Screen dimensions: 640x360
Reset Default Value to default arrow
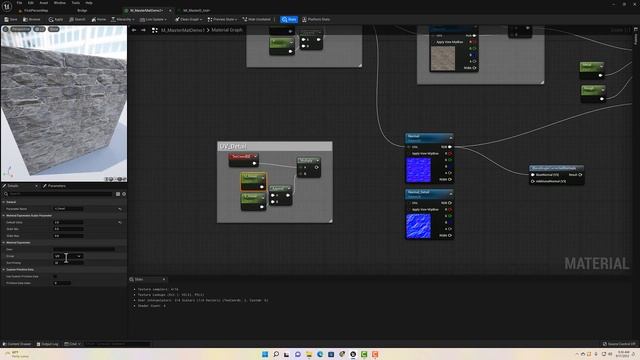pyautogui.click(x=120, y=222)
